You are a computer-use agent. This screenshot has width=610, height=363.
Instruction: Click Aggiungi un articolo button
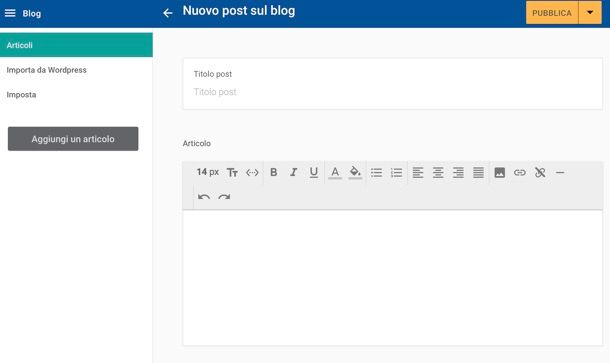coord(73,139)
